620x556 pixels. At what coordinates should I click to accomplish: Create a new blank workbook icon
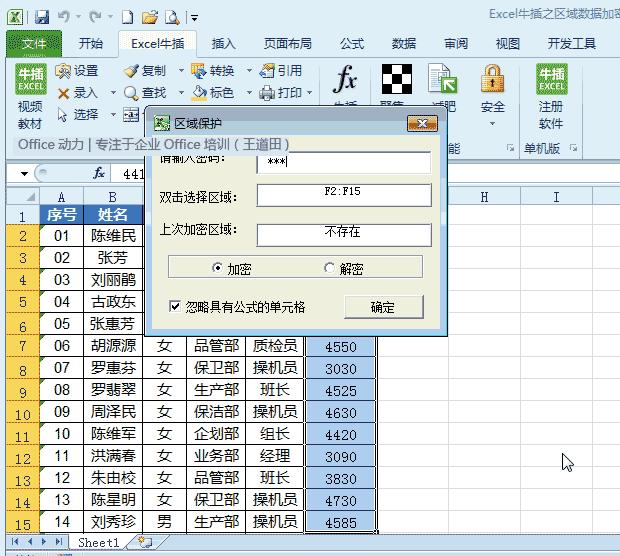128,17
